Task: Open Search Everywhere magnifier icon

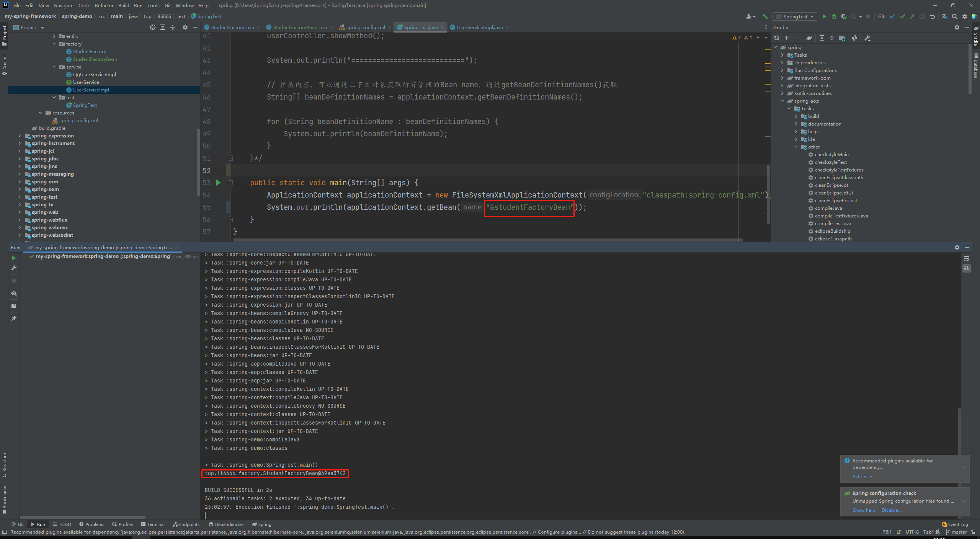Action: pyautogui.click(x=955, y=16)
